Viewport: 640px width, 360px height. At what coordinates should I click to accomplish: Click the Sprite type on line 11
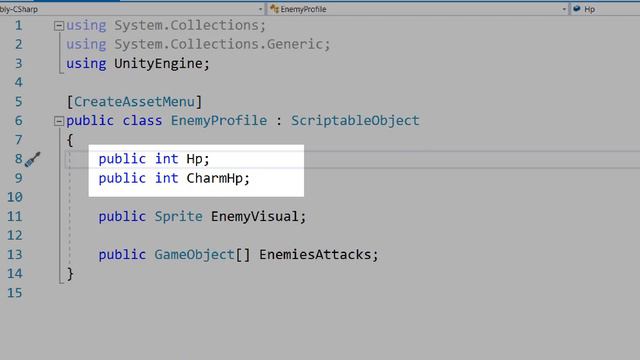click(x=178, y=216)
